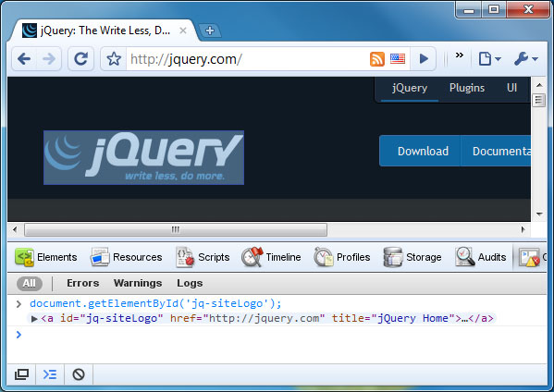554x392 pixels.
Task: Open the Storage panel
Action: 412,257
